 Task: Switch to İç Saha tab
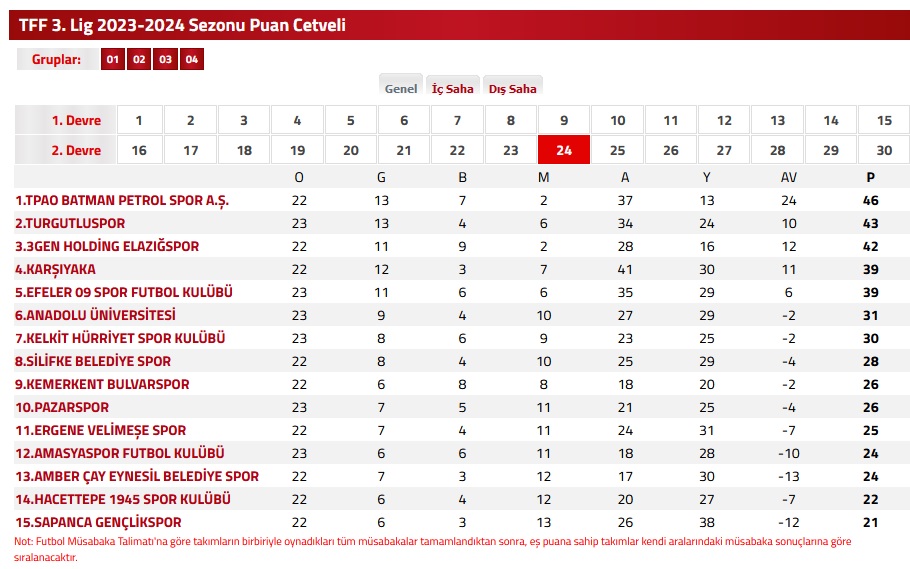point(453,88)
